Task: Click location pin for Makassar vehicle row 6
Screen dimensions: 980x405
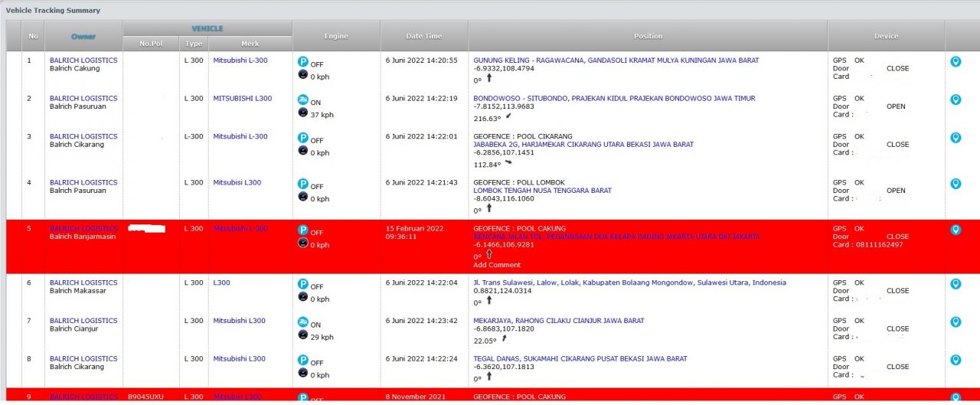Action: click(x=955, y=284)
